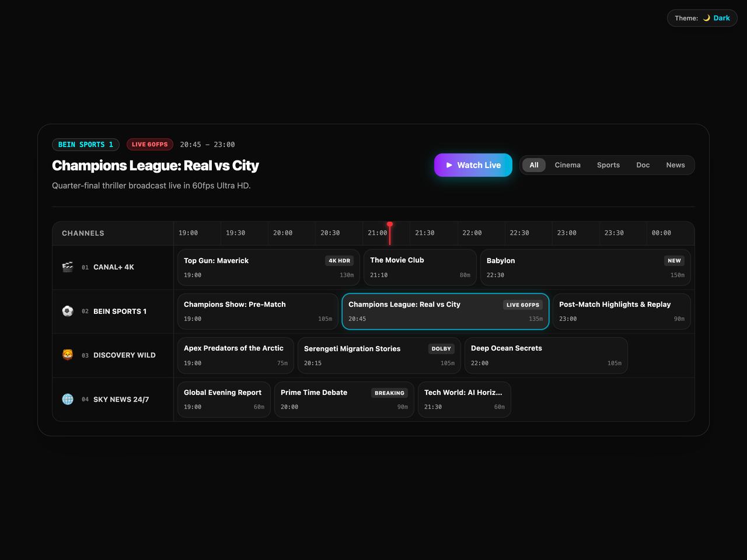This screenshot has height=560, width=747.
Task: Click the red current-time marker on timeline
Action: (x=390, y=233)
